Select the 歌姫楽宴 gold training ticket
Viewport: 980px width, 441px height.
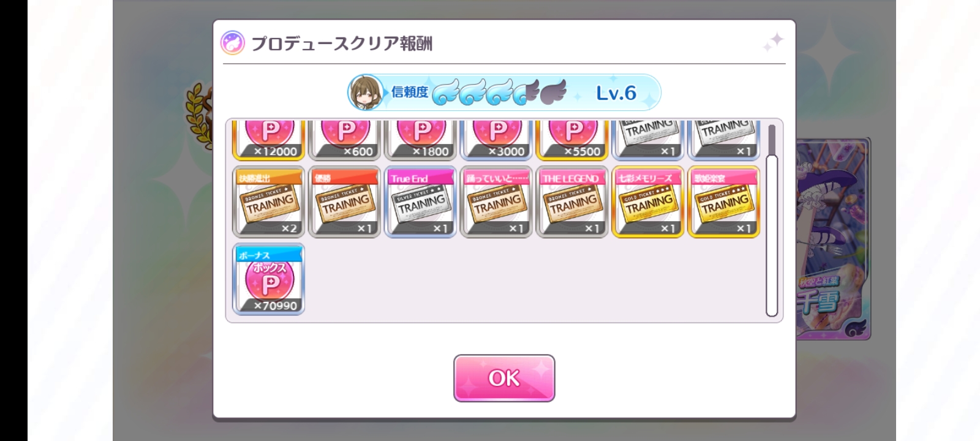coord(724,202)
